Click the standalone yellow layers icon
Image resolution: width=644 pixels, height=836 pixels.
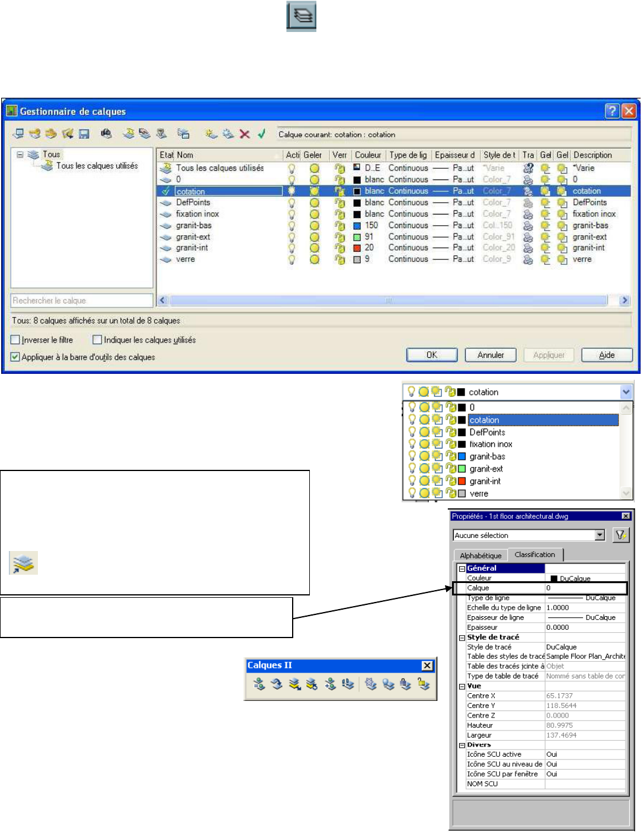point(23,563)
